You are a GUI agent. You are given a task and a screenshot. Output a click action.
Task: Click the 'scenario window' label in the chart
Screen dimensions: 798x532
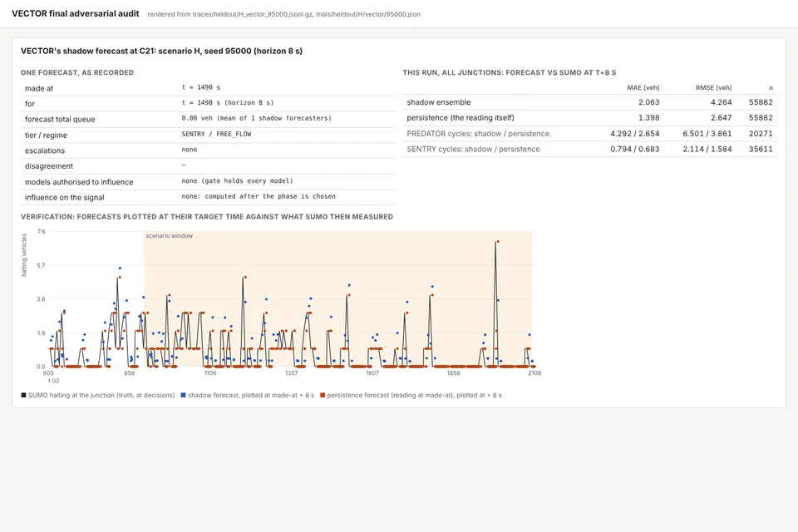170,236
